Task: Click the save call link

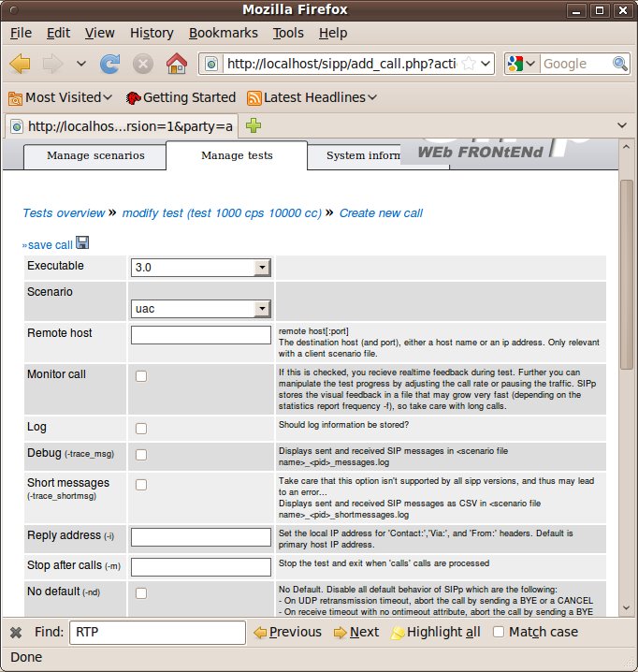Action: tap(50, 245)
